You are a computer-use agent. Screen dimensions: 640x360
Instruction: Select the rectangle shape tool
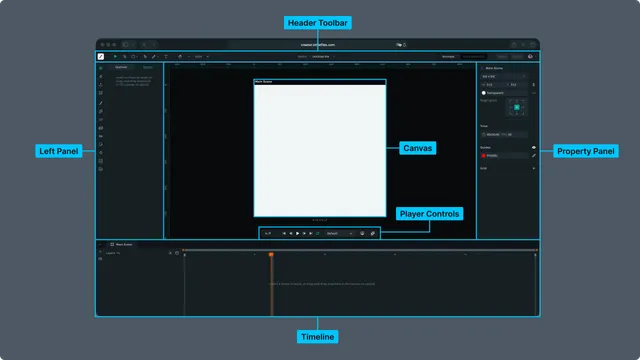click(x=133, y=57)
